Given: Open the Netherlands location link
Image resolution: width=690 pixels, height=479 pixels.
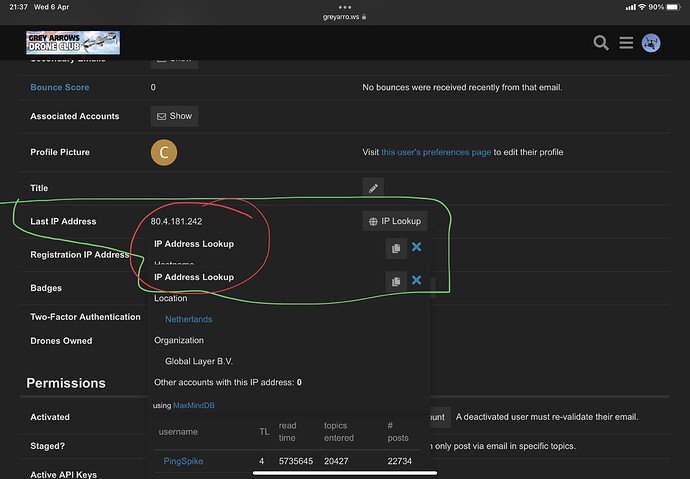Looking at the screenshot, I should [x=189, y=319].
